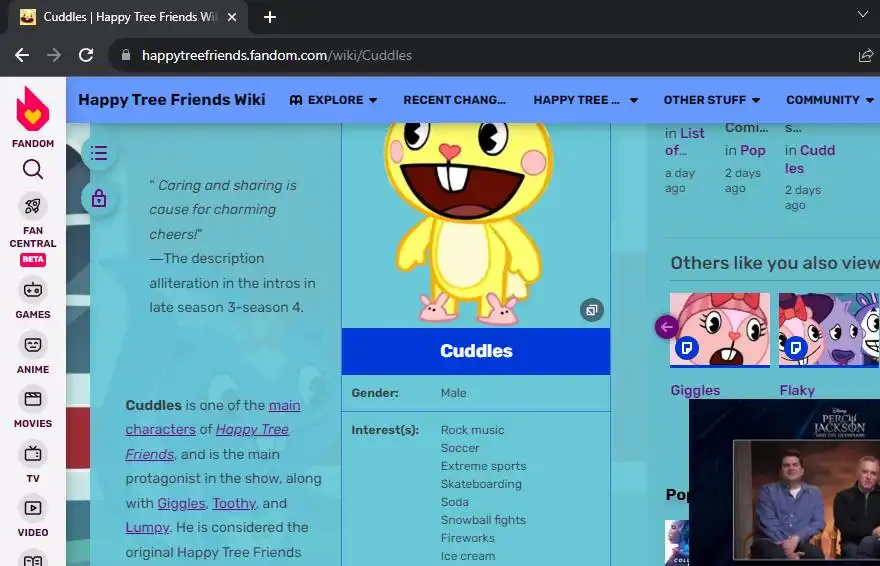This screenshot has height=566, width=880.
Task: Click the Percy Jackson video player
Action: (x=784, y=482)
